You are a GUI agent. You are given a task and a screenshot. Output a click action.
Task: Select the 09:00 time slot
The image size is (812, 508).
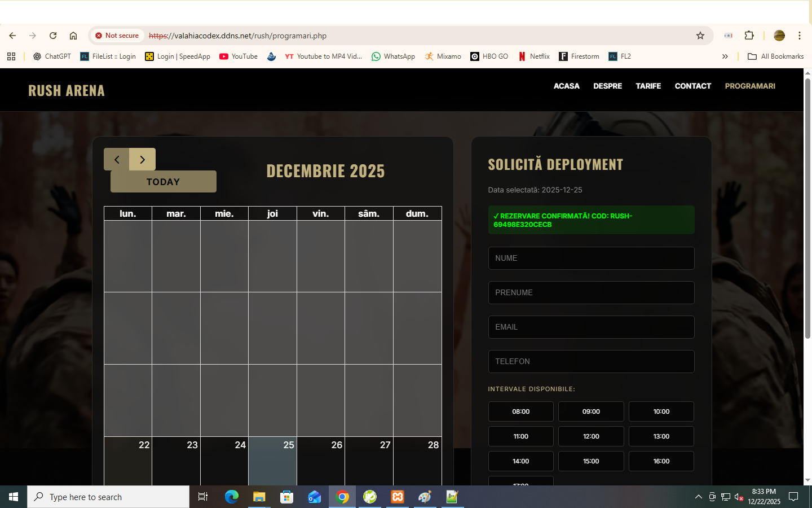[590, 411]
